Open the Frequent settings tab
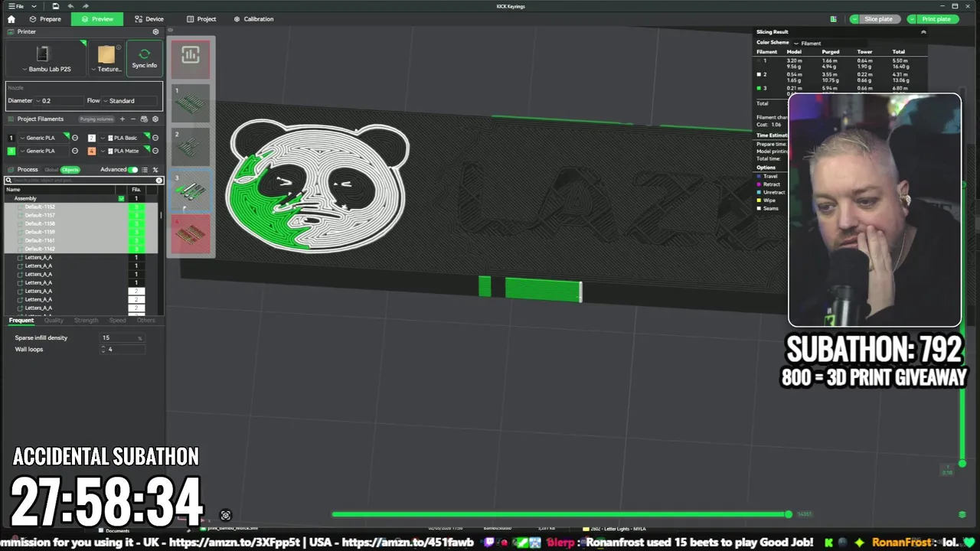This screenshot has height=551, width=980. 21,320
